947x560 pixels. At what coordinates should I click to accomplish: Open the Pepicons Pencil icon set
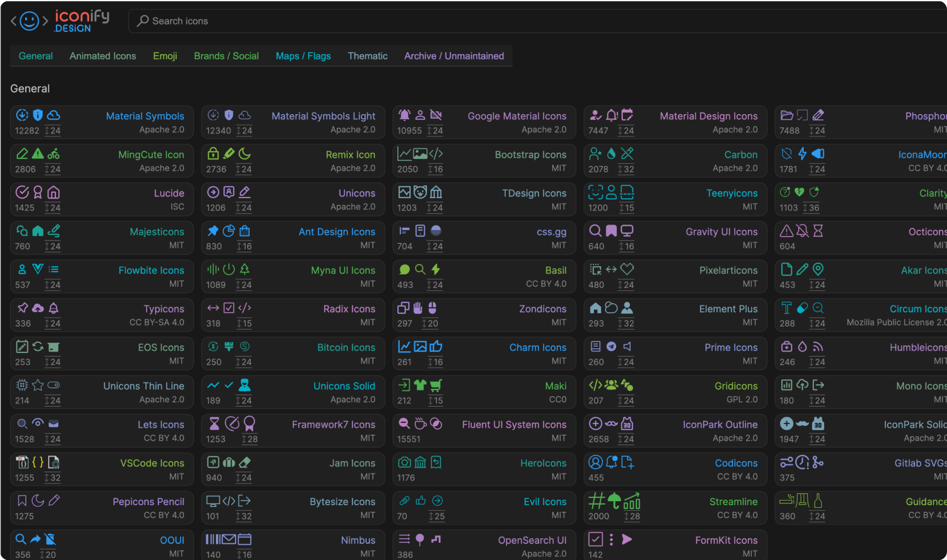click(x=102, y=508)
